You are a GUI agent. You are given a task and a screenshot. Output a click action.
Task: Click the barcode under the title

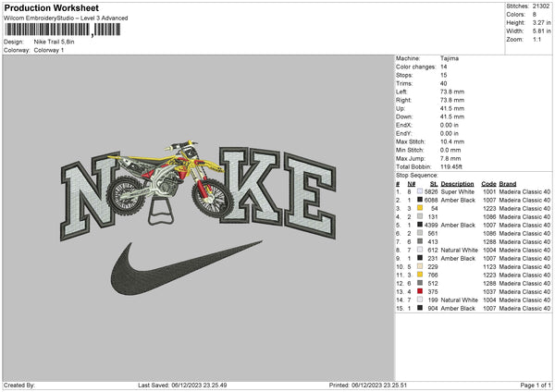[63, 30]
